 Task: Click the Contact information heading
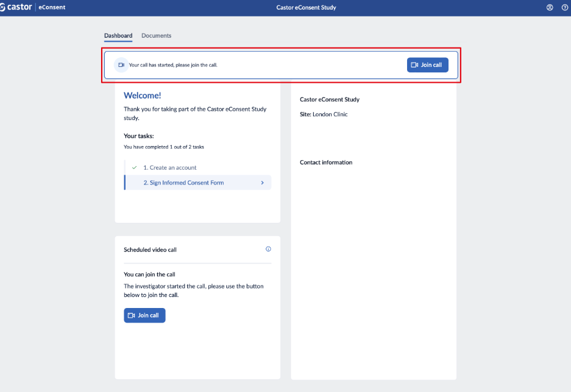[x=326, y=162]
